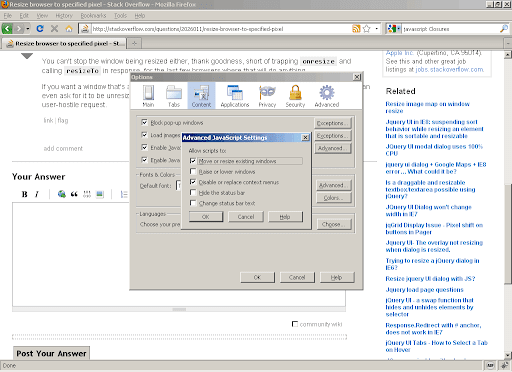Go to the Home page icon
This screenshot has width=512, height=372.
click(69, 29)
